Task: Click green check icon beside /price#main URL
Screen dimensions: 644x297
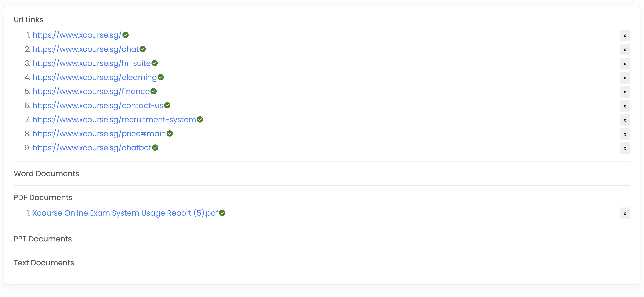Action: coord(170,133)
